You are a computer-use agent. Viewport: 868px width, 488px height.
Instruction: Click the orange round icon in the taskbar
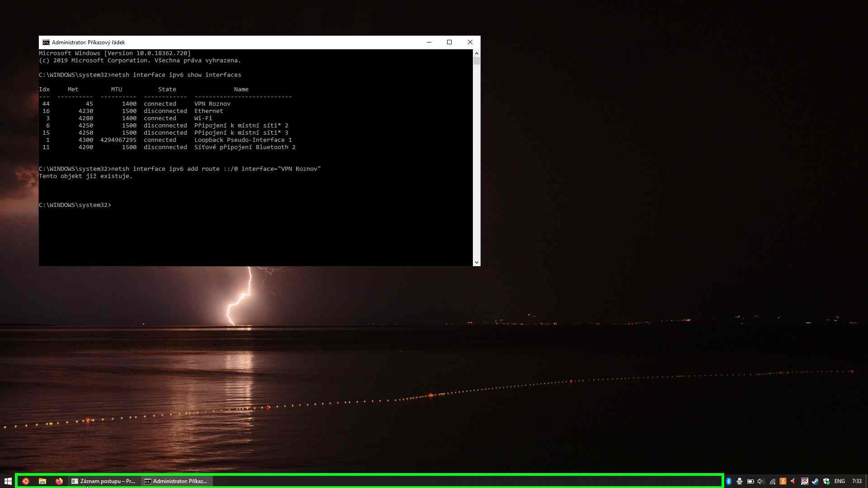pyautogui.click(x=26, y=481)
